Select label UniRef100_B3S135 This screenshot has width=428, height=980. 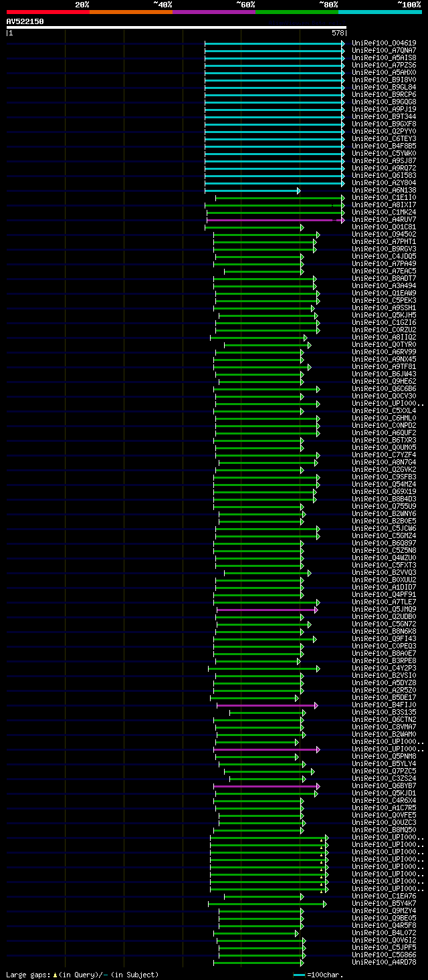pos(384,712)
